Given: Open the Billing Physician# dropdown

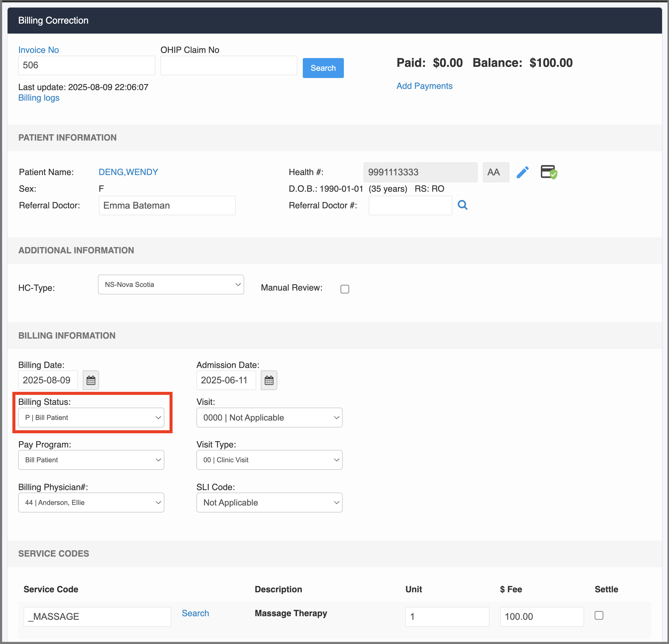Looking at the screenshot, I should coord(91,502).
